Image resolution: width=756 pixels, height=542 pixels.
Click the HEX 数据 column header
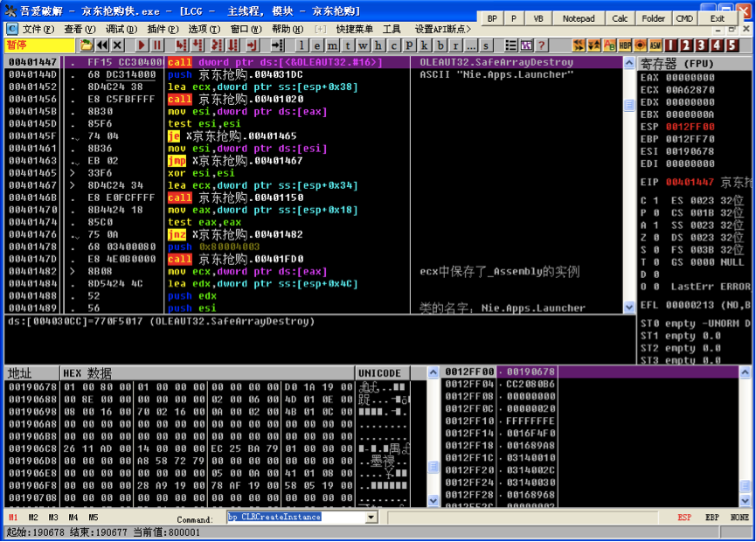207,373
